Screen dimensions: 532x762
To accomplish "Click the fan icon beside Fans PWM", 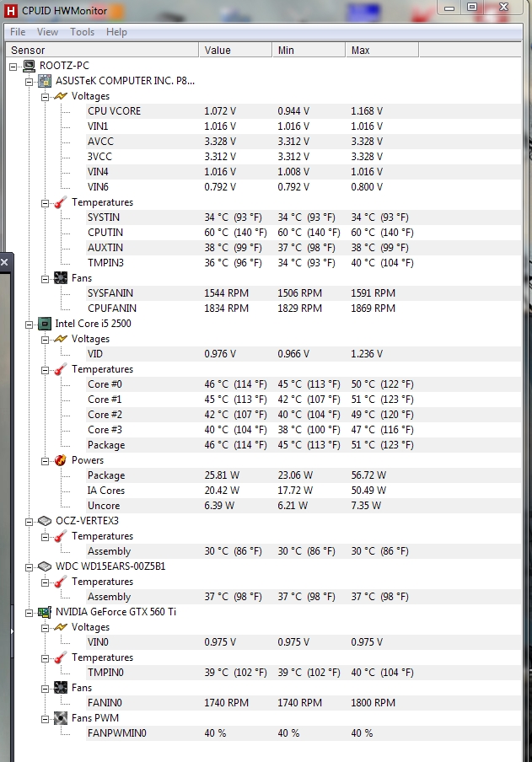I will click(60, 718).
